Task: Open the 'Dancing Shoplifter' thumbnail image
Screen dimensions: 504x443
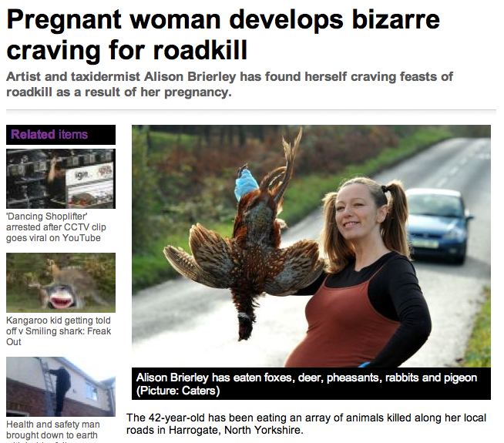Action: [x=61, y=179]
